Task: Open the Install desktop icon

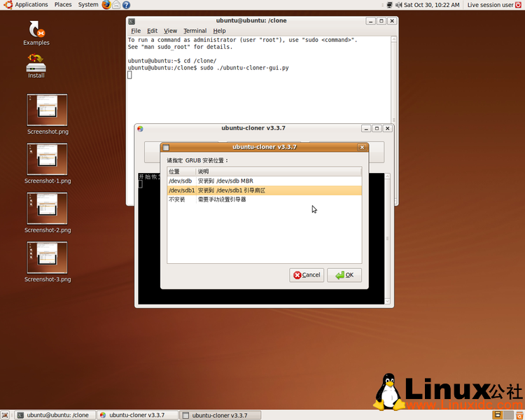Action: (36, 66)
